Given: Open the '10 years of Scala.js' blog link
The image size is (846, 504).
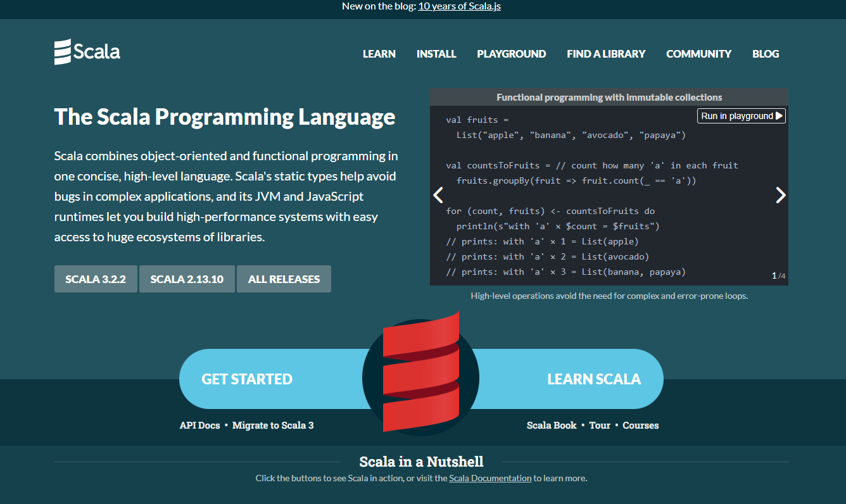Looking at the screenshot, I should click(460, 6).
